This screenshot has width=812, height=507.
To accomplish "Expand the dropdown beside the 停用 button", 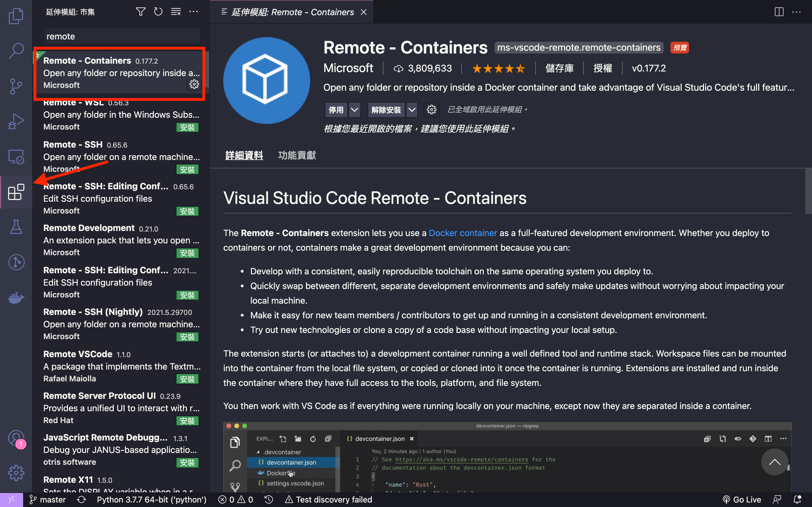I will click(354, 110).
